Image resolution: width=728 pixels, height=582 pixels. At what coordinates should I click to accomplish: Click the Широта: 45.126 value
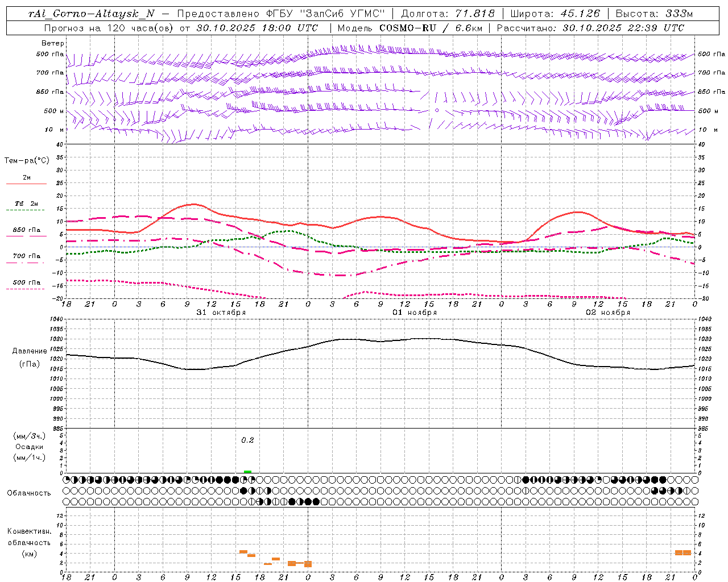[x=555, y=14]
